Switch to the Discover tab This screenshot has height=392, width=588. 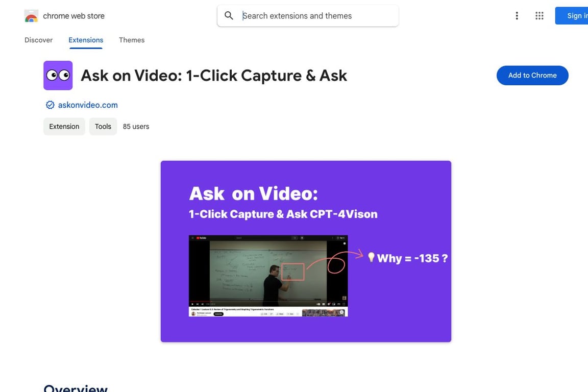click(39, 40)
